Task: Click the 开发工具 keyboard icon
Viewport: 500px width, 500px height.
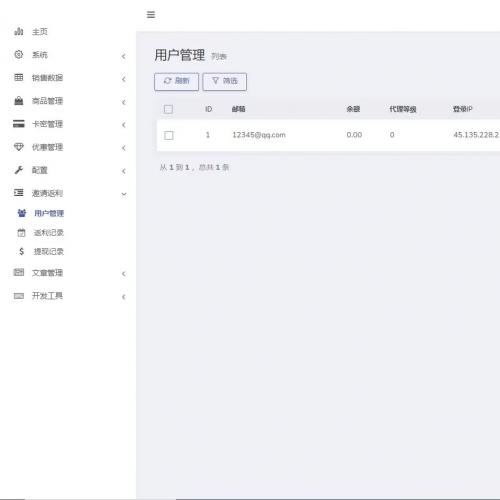Action: pos(19,296)
